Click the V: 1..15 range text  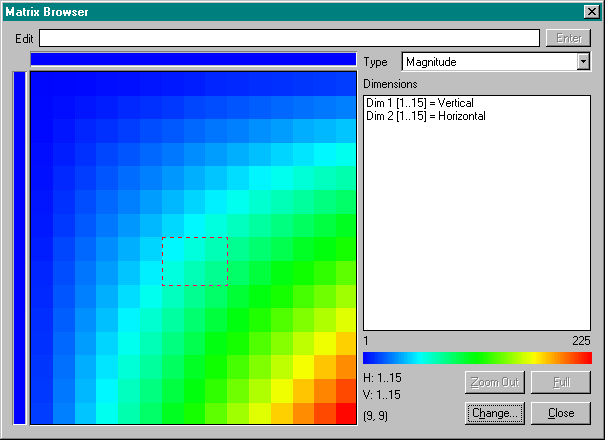[382, 395]
